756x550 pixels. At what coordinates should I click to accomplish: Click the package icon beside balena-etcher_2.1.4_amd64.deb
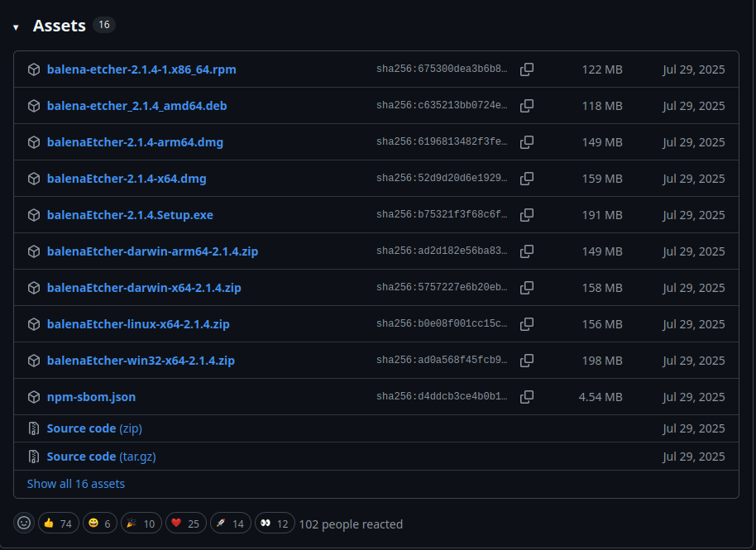click(34, 106)
